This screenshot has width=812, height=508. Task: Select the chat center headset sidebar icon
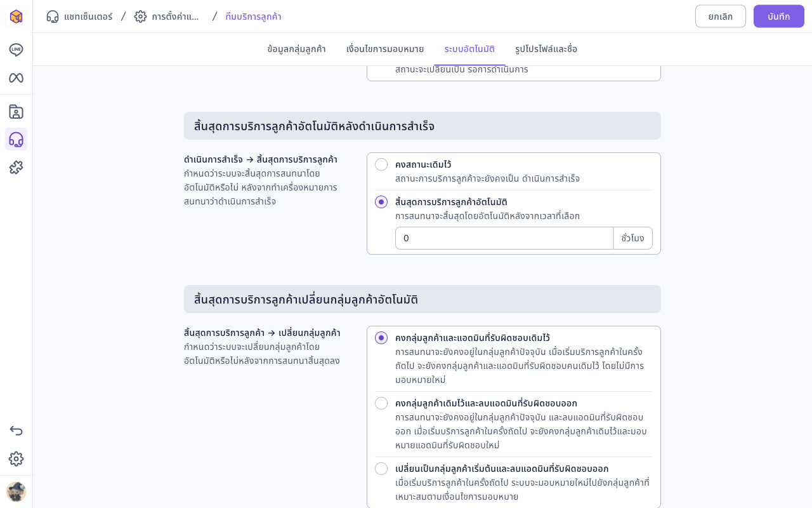(16, 139)
